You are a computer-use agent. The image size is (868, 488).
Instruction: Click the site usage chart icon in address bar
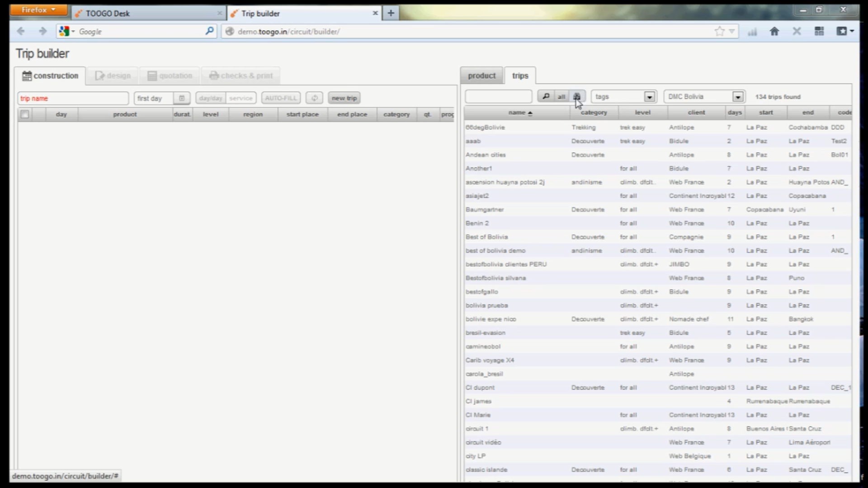pos(752,31)
